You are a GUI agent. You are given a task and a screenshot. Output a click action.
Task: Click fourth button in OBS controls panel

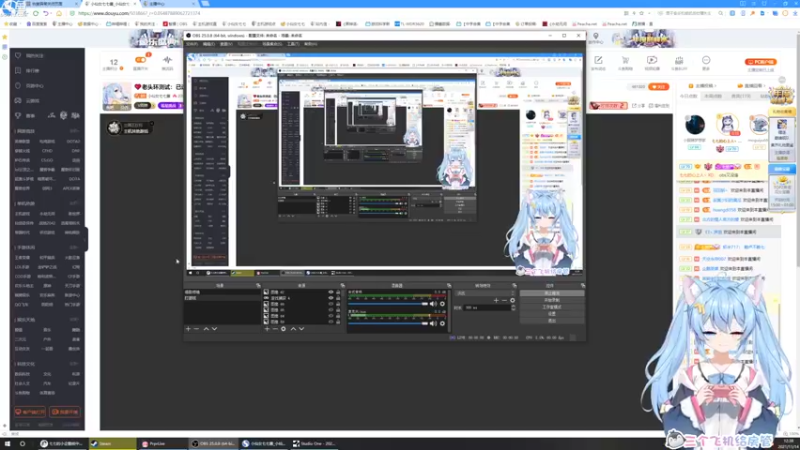[552, 314]
